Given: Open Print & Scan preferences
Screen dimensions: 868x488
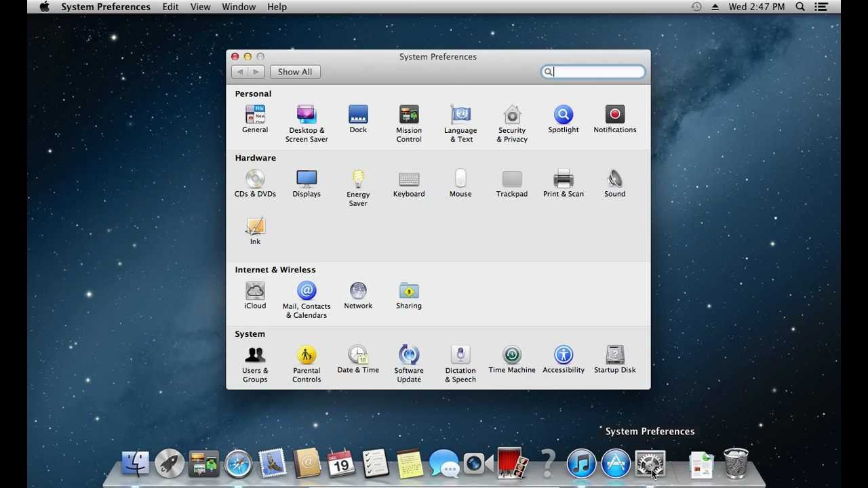Looking at the screenshot, I should pyautogui.click(x=564, y=183).
